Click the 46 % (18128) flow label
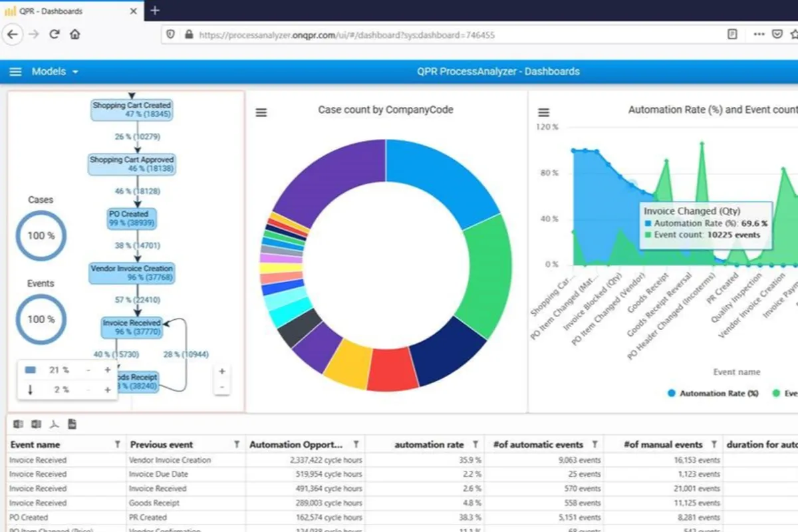798x532 pixels. 137,192
